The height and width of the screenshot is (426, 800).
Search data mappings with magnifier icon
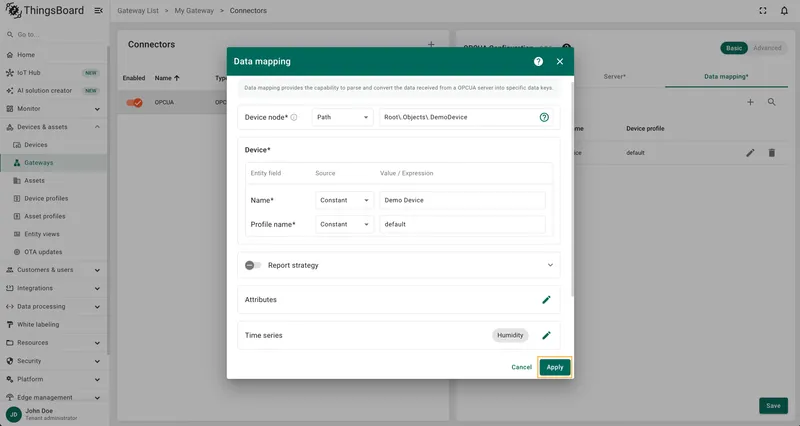771,102
